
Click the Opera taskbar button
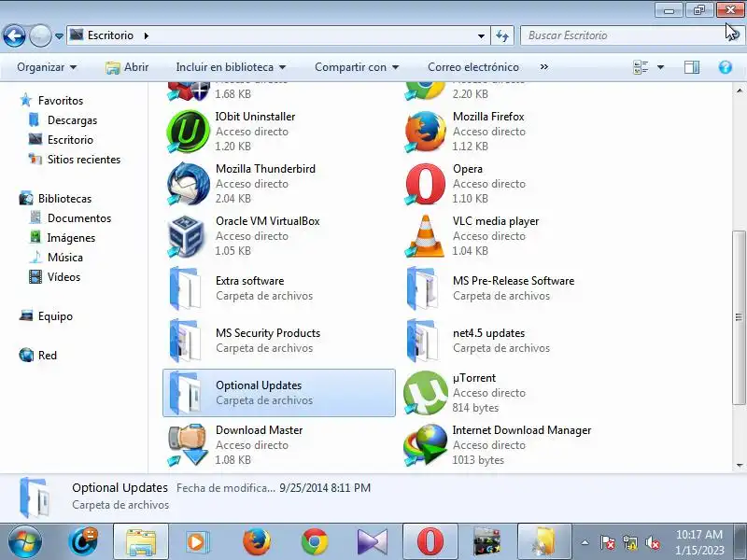430,541
